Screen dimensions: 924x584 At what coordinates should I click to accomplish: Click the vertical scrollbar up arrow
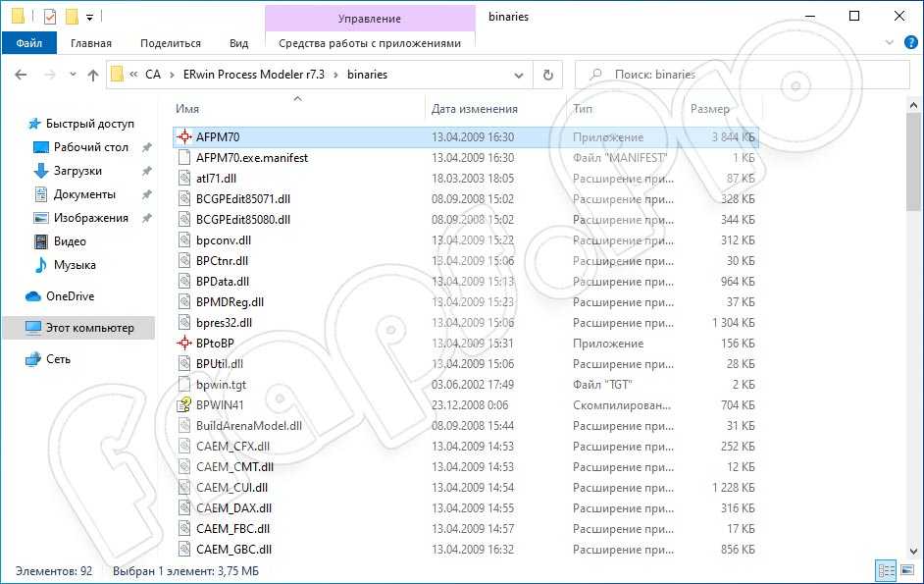(x=913, y=106)
